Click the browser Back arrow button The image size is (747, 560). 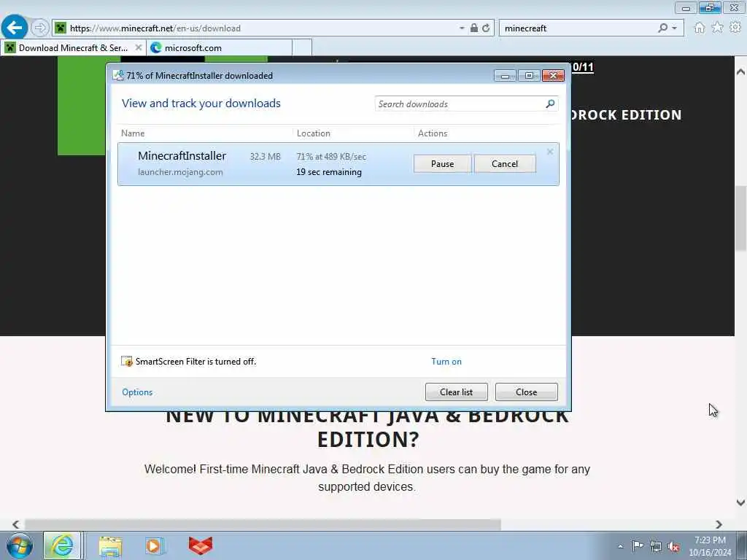(15, 28)
